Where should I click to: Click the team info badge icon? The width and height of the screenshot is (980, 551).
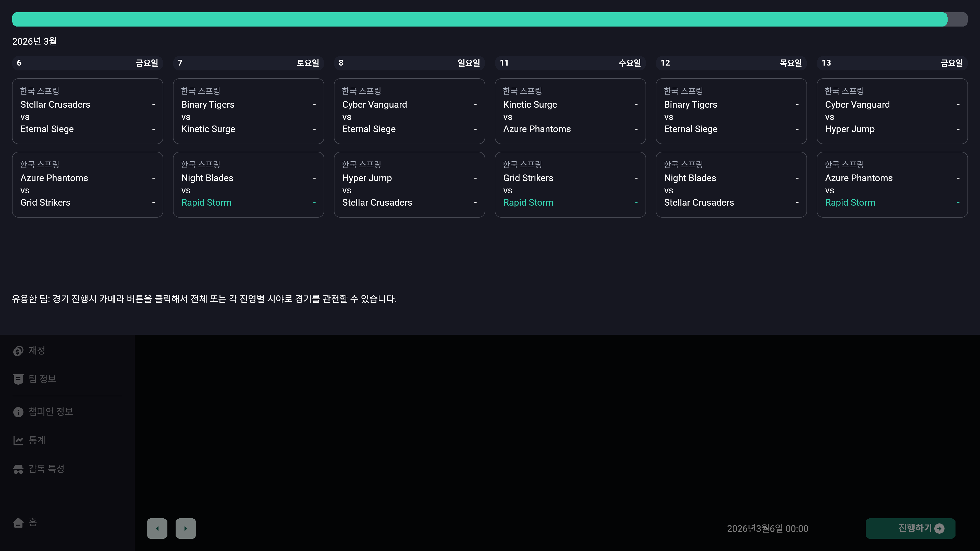pos(18,379)
